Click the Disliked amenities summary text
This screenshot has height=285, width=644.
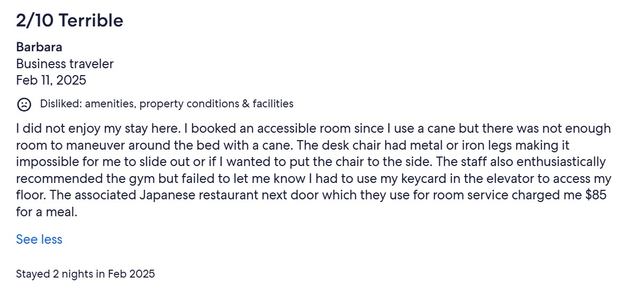[167, 104]
